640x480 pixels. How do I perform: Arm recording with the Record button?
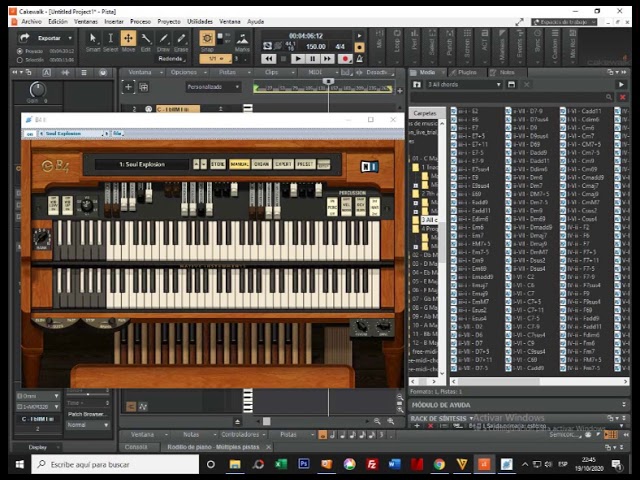(x=345, y=59)
